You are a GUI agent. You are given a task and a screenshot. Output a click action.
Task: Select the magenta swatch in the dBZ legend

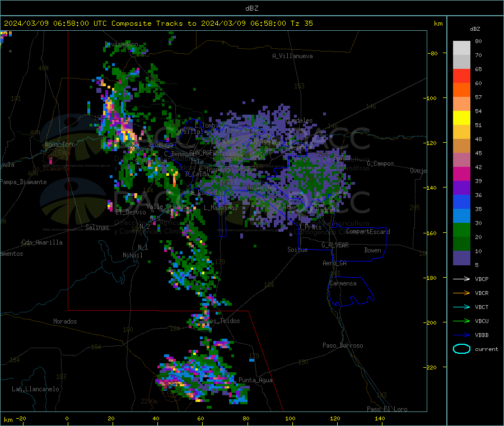coord(461,174)
